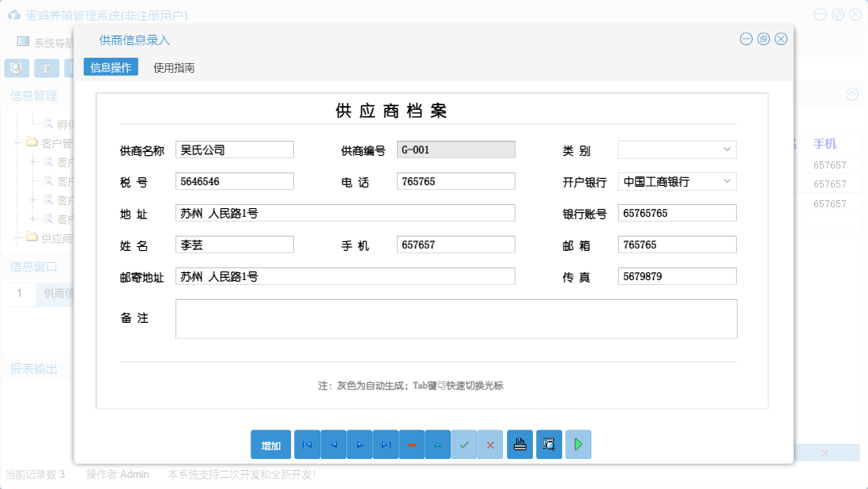Click the green run arrow icon

(x=578, y=445)
